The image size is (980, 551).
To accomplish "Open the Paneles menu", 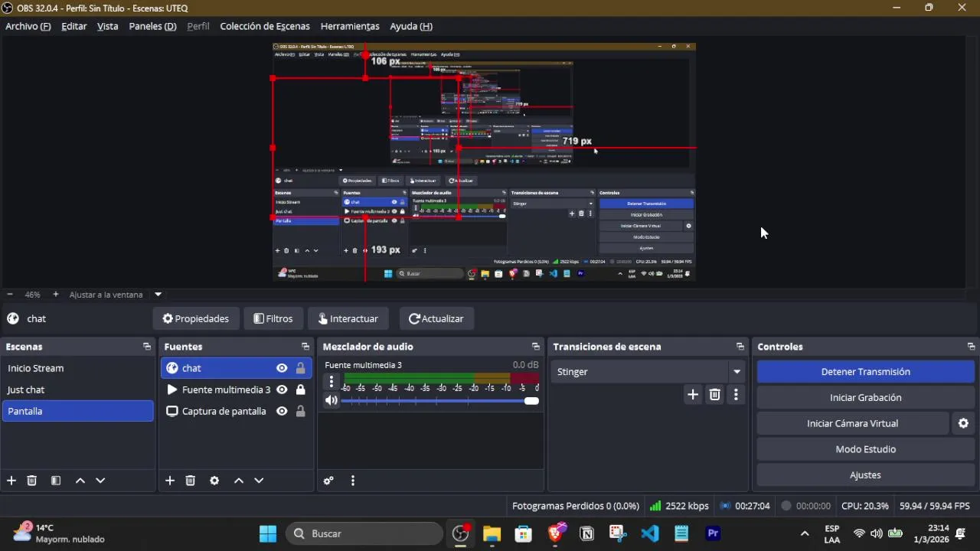I will (152, 26).
